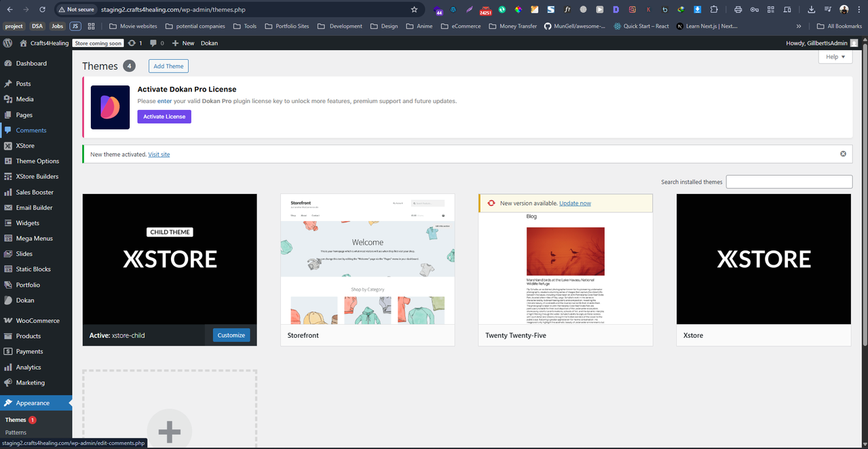
Task: Open XStore Builders menu item
Action: click(36, 176)
